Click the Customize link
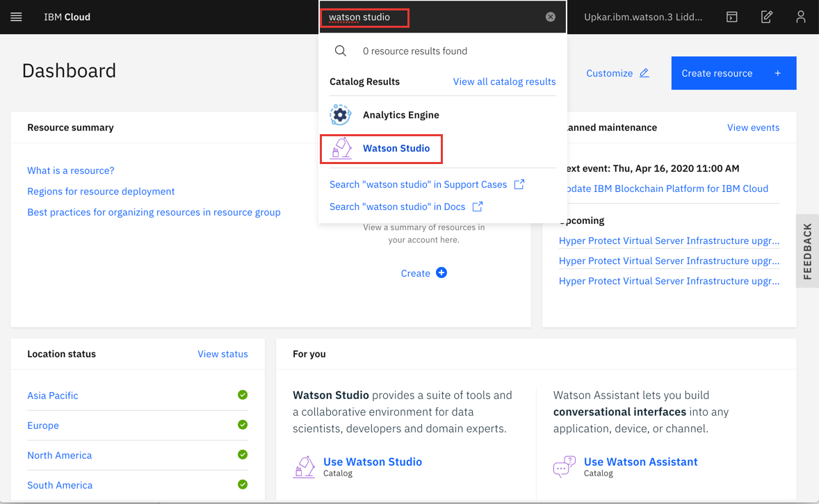819x504 pixels. coord(609,73)
